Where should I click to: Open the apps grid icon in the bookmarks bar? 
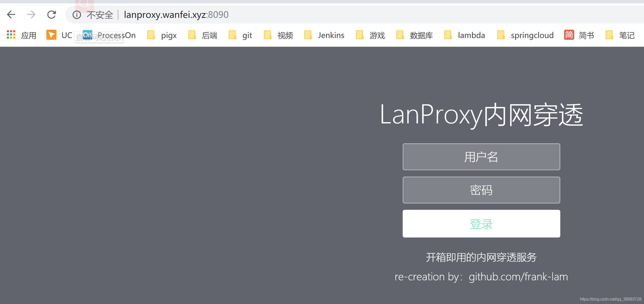coord(11,35)
